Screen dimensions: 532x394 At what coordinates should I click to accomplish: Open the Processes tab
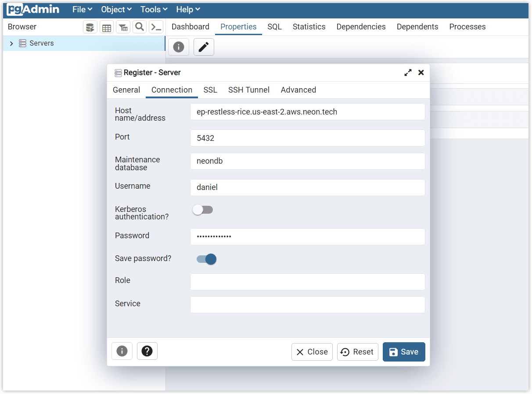(467, 27)
